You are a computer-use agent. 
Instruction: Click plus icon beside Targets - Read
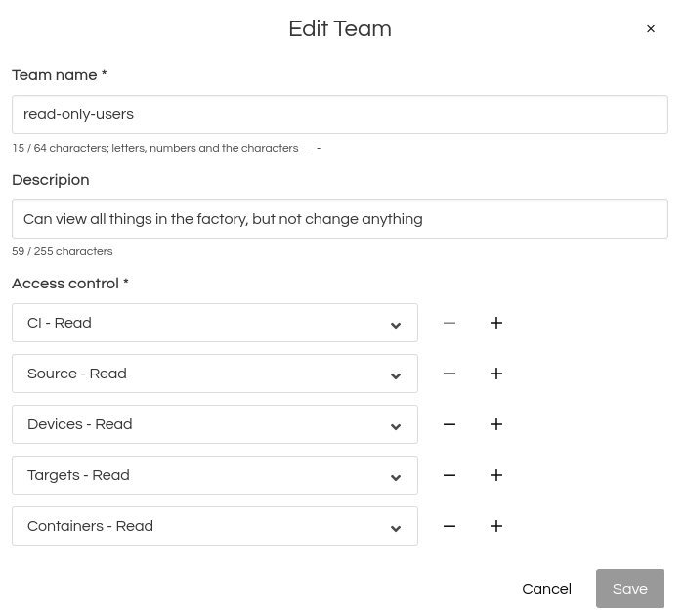pyautogui.click(x=496, y=475)
